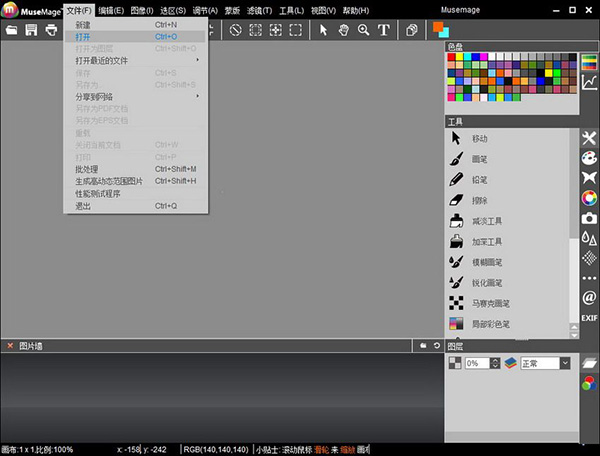Viewport: 600px width, 456px height.
Task: Click the save disk toolbar icon
Action: 31,30
